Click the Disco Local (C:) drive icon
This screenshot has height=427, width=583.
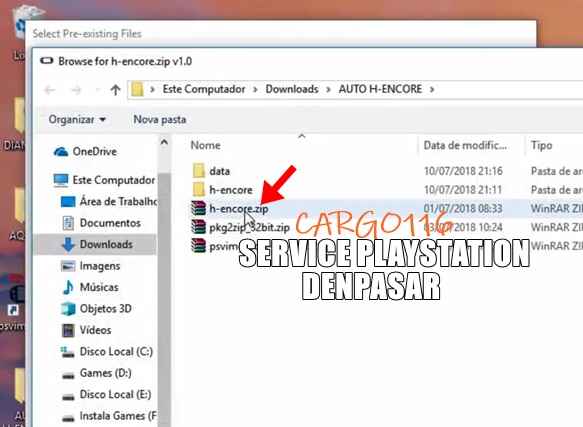point(67,352)
